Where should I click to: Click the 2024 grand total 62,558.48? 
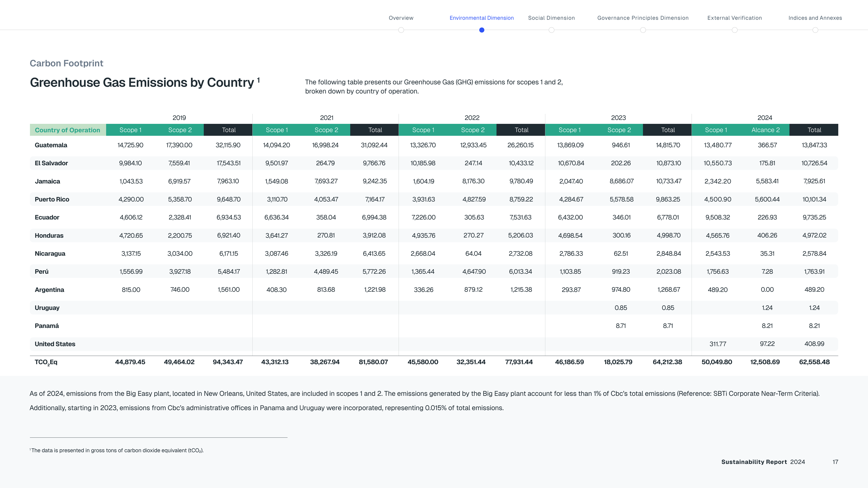[x=814, y=362]
